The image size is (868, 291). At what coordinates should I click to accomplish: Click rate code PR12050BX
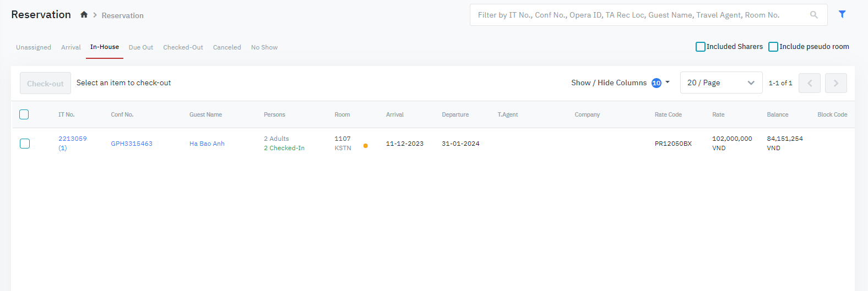[673, 144]
